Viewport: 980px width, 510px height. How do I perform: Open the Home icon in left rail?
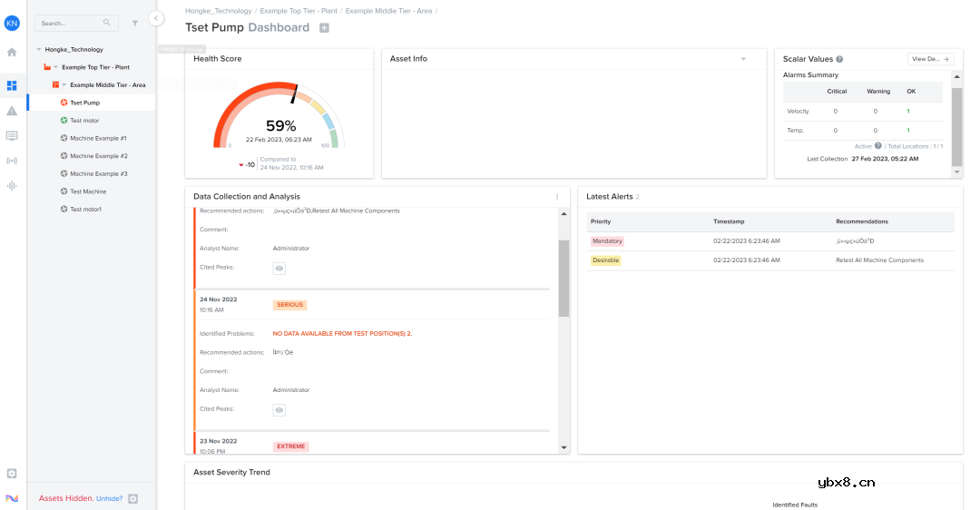(12, 53)
